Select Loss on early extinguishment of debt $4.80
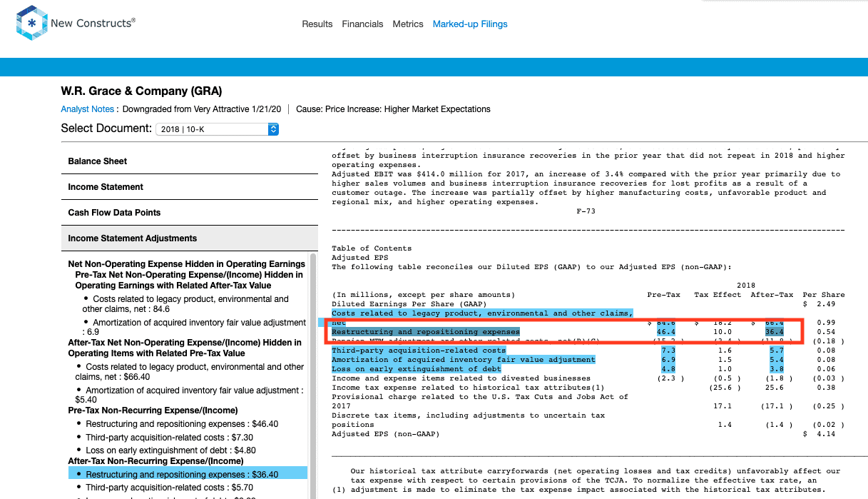 (170, 451)
